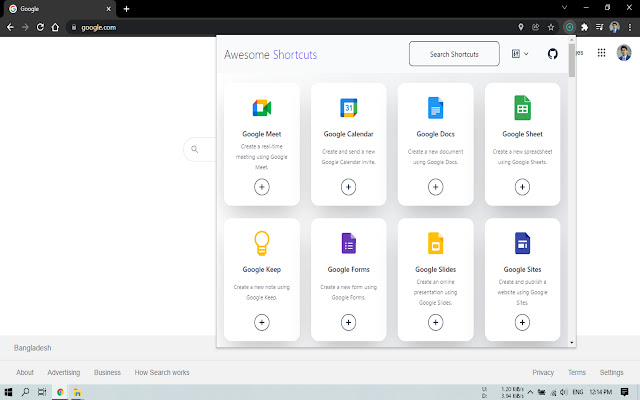Click the Awesome Shortcuts title

(x=270, y=55)
